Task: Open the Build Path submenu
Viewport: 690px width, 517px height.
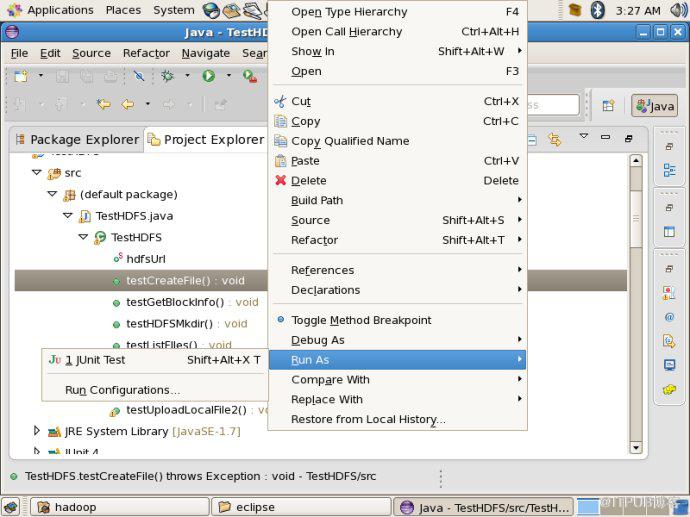Action: coord(398,200)
